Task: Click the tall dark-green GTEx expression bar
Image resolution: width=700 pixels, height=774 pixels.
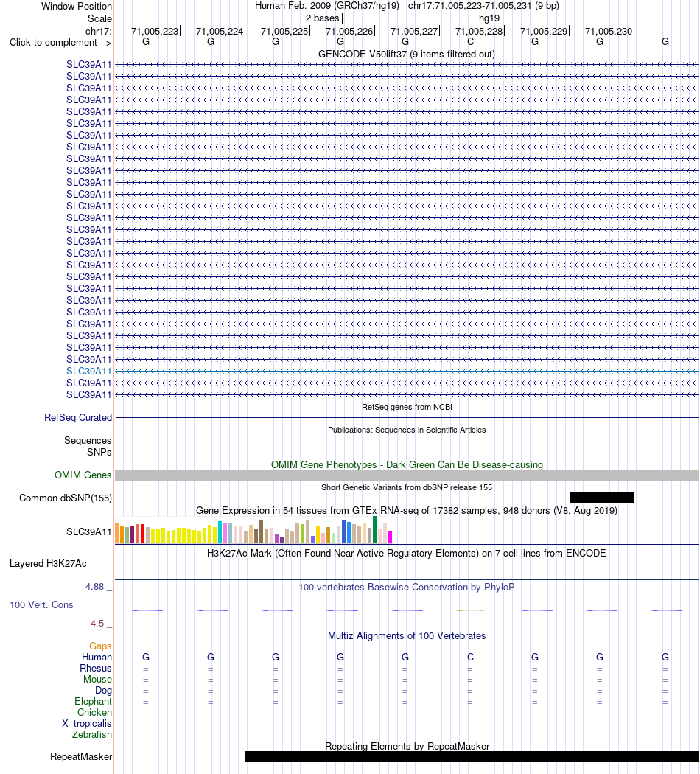Action: click(375, 530)
